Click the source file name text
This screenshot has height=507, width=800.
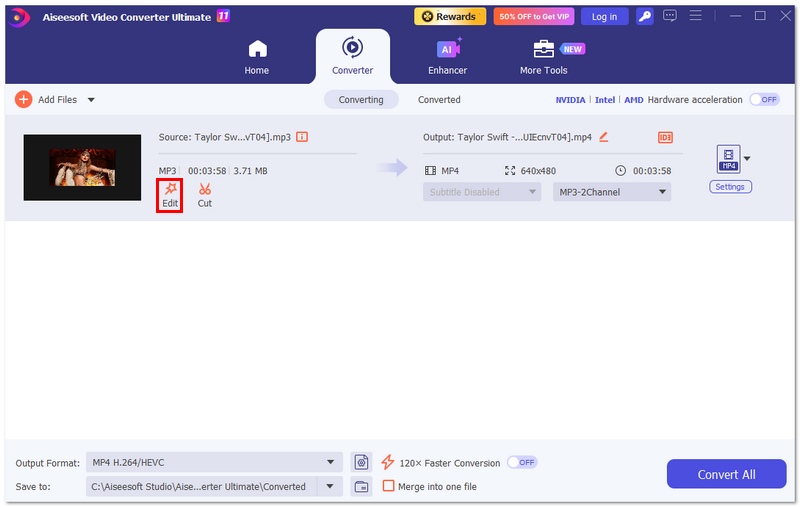pos(224,137)
